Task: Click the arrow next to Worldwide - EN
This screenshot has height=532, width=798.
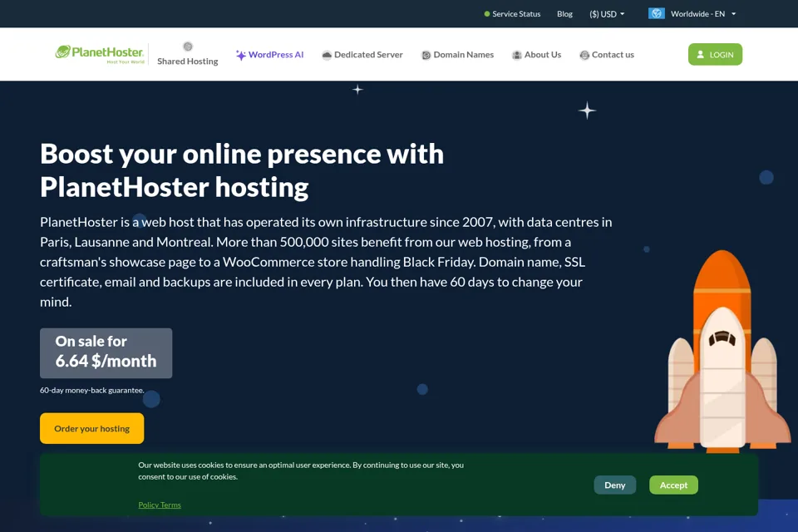Action: tap(733, 14)
